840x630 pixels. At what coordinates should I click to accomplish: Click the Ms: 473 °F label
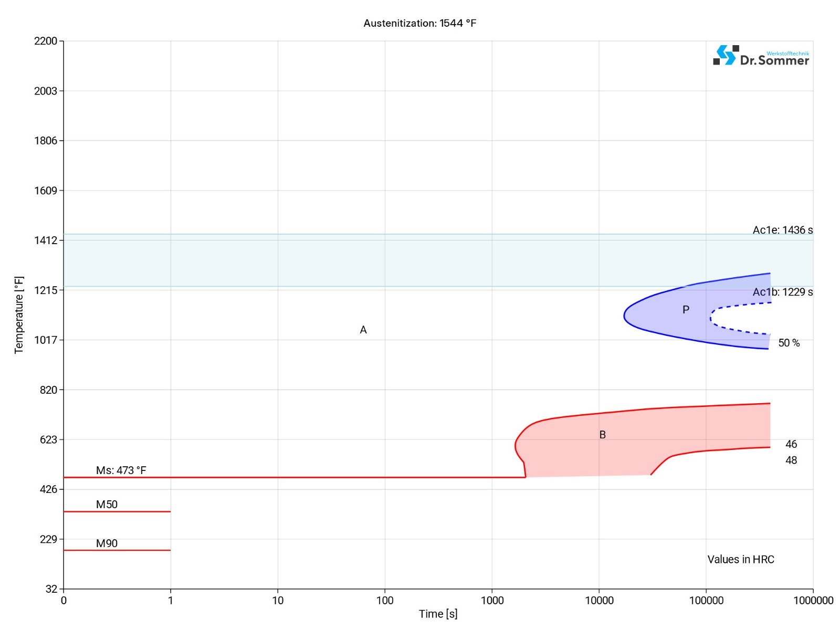[121, 470]
